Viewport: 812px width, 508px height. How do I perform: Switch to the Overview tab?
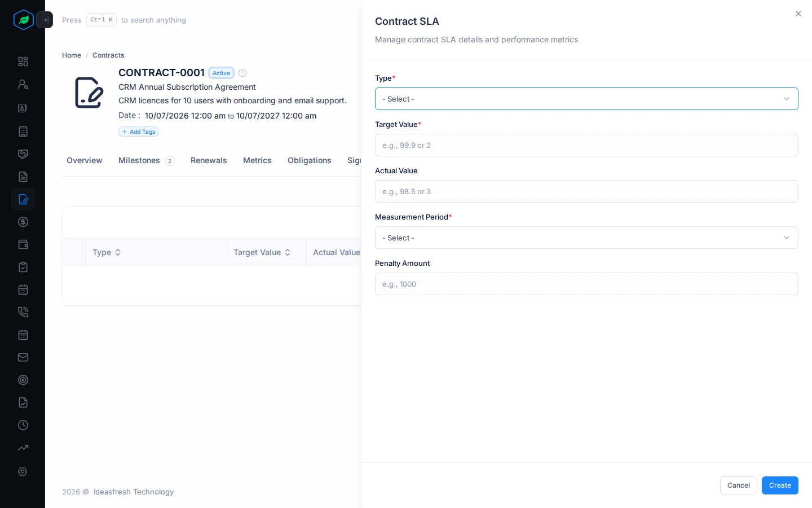[x=85, y=160]
